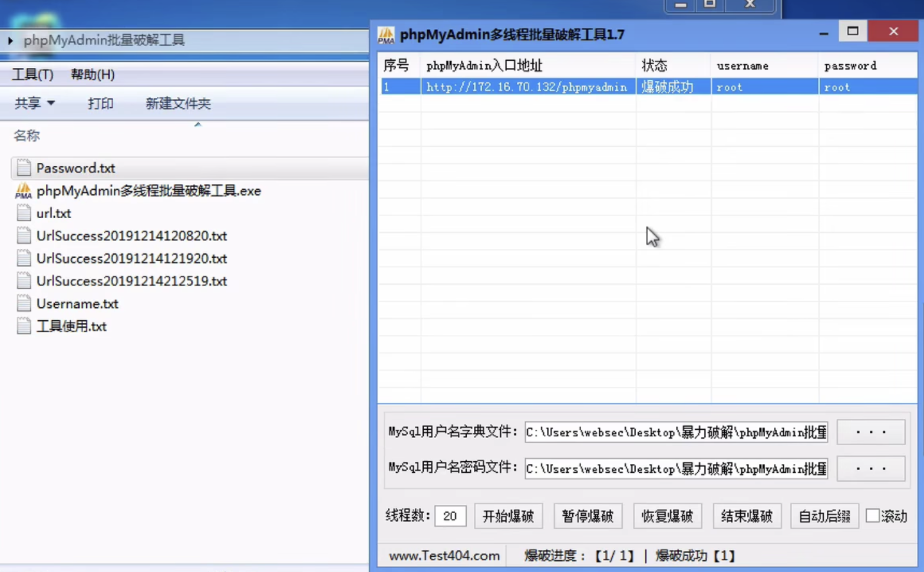Image resolution: width=924 pixels, height=572 pixels.
Task: Click the 爆破成功 status cell in row 1
Action: point(674,87)
